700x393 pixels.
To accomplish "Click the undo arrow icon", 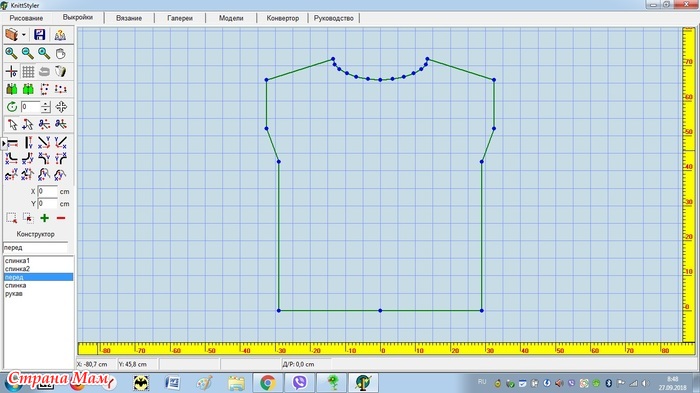I will [44, 71].
